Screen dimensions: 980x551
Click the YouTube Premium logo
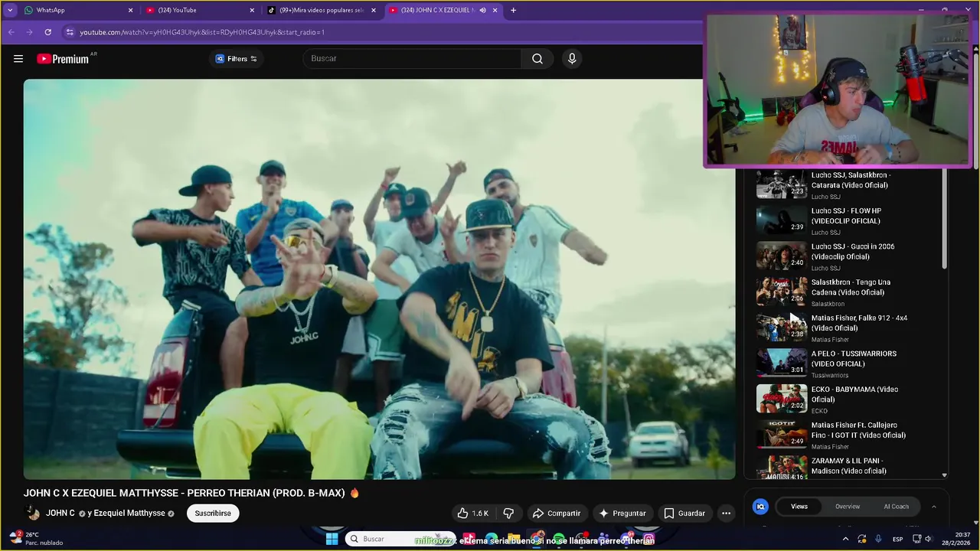(x=63, y=59)
